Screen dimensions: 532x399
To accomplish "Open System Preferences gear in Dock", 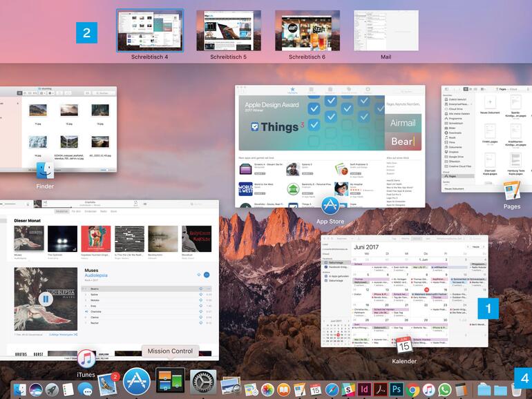I will pos(203,382).
